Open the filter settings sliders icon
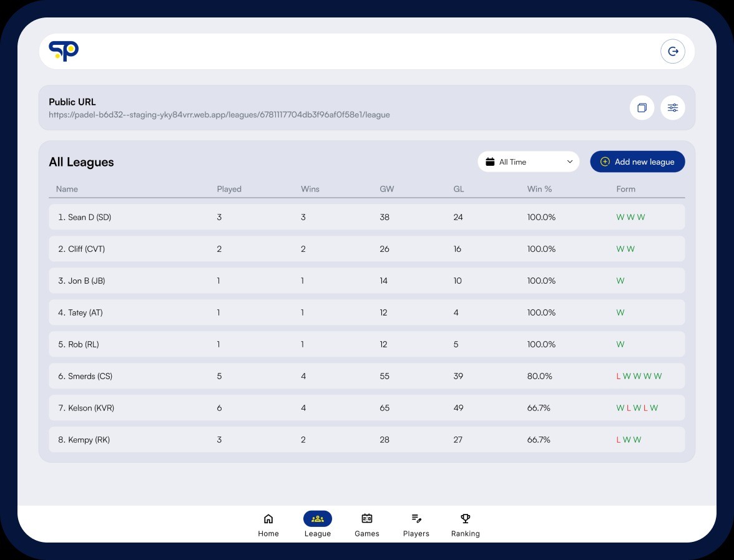Image resolution: width=734 pixels, height=560 pixels. (x=672, y=108)
